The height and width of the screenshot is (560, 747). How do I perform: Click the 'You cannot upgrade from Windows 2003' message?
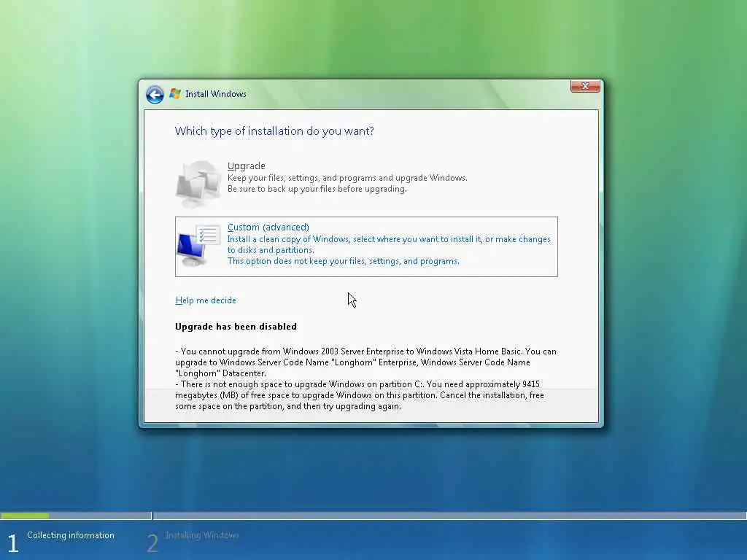(x=366, y=362)
